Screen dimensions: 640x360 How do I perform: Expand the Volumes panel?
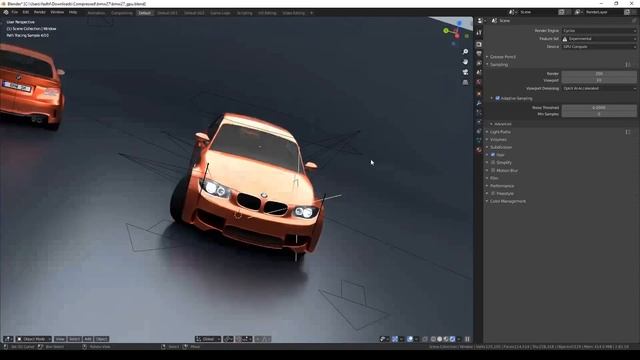[x=498, y=140]
